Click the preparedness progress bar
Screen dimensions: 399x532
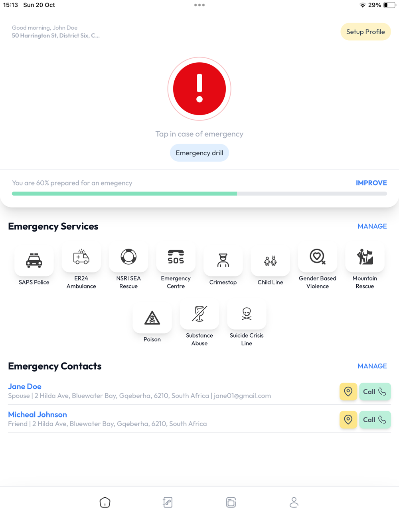point(199,194)
